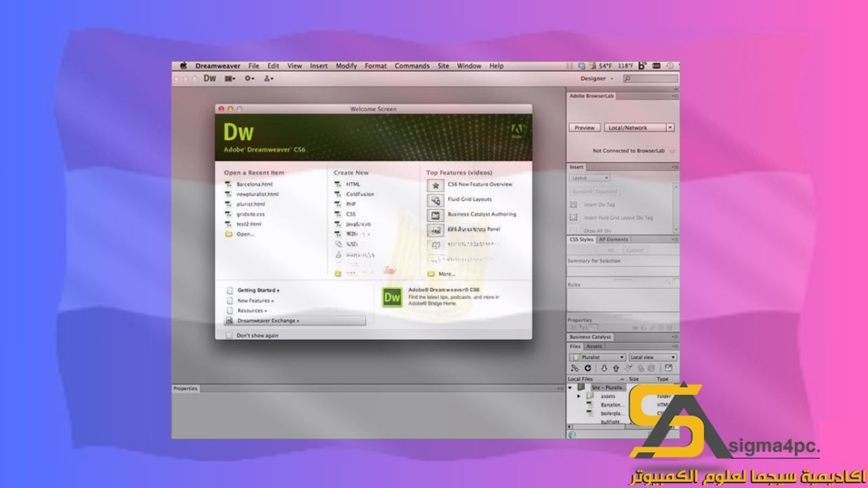
Task: Open the Resources link
Action: point(252,310)
